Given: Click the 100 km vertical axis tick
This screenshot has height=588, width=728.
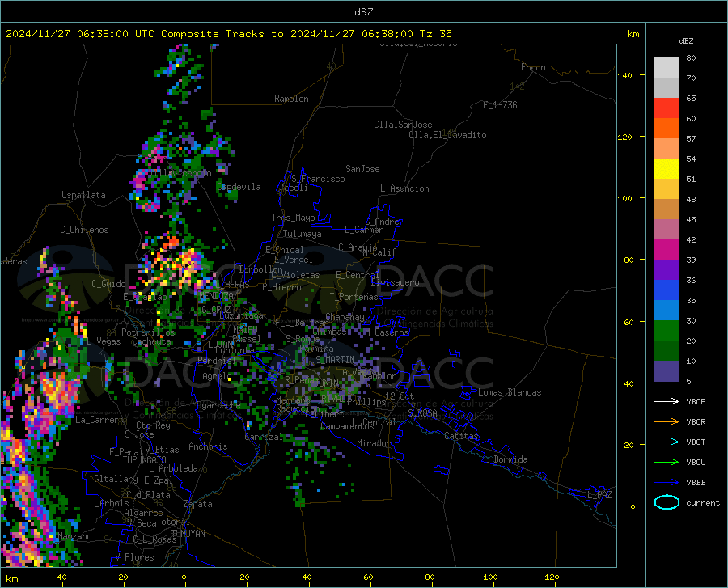Looking at the screenshot, I should 624,199.
